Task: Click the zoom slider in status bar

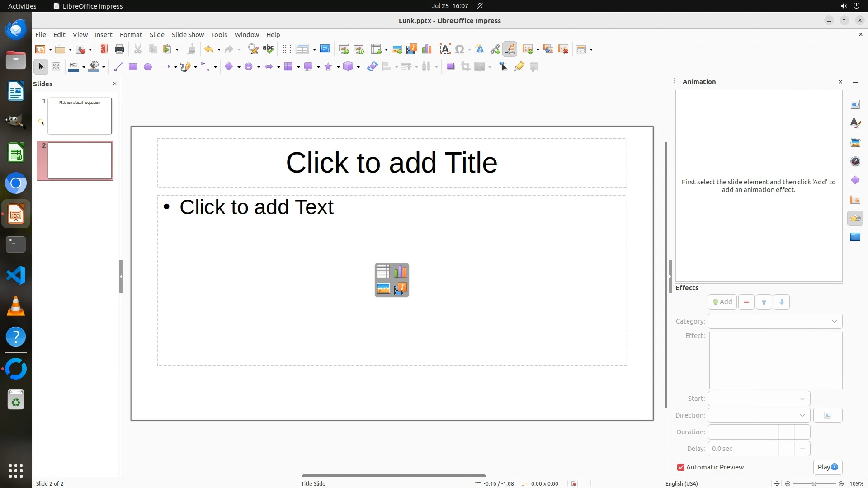Action: point(814,483)
